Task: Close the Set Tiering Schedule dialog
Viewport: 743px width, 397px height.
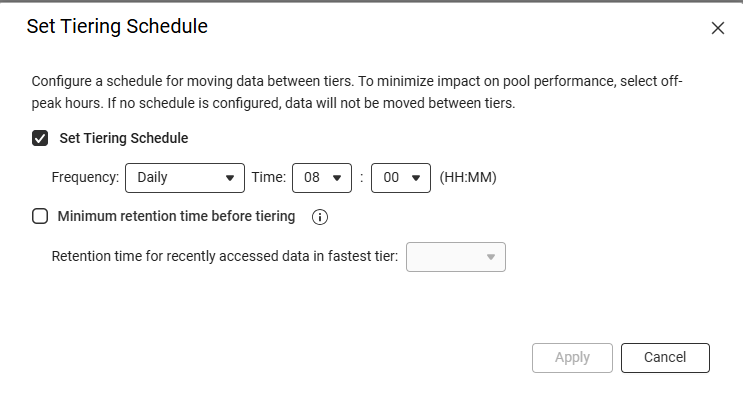Action: (x=718, y=28)
